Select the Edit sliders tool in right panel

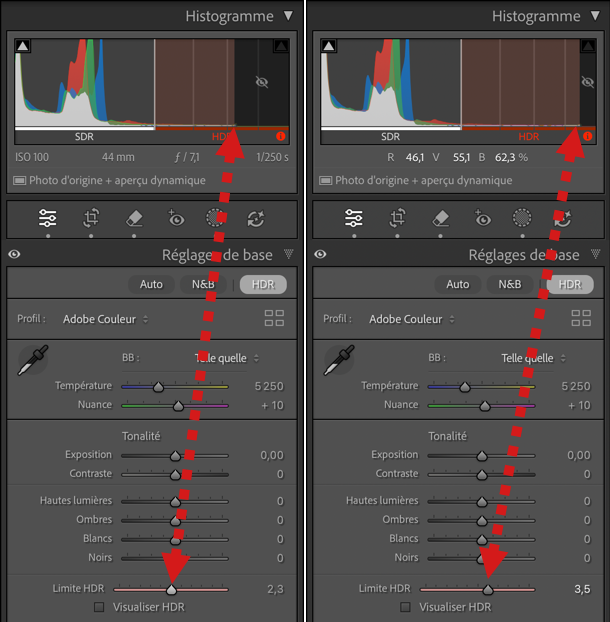[x=354, y=218]
